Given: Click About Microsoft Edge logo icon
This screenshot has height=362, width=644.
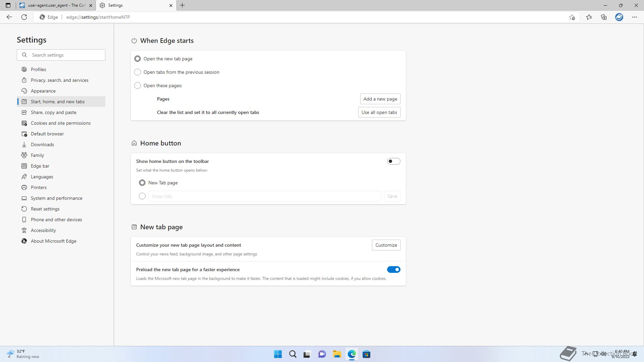Looking at the screenshot, I should (24, 241).
